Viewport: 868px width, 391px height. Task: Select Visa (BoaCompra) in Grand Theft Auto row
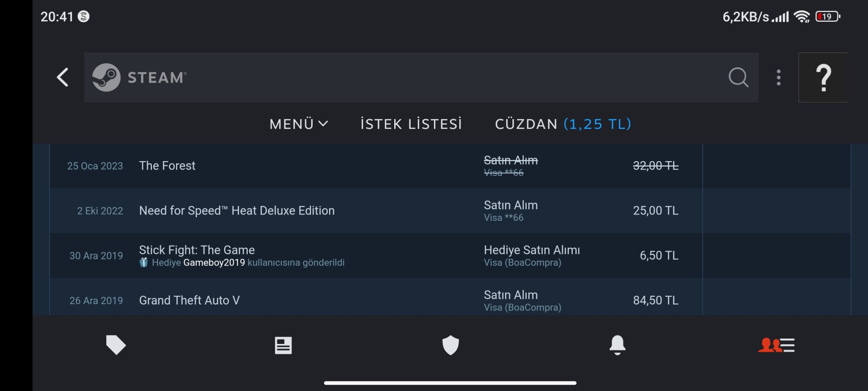(523, 307)
